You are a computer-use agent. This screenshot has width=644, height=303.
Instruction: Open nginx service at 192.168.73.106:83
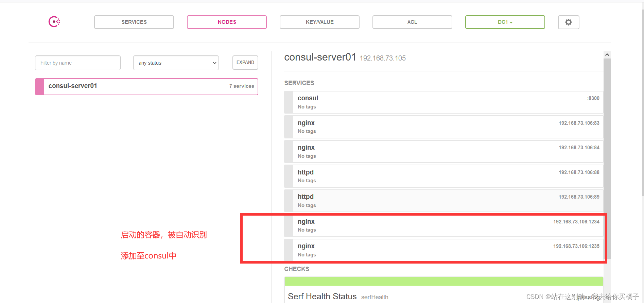pyautogui.click(x=443, y=127)
